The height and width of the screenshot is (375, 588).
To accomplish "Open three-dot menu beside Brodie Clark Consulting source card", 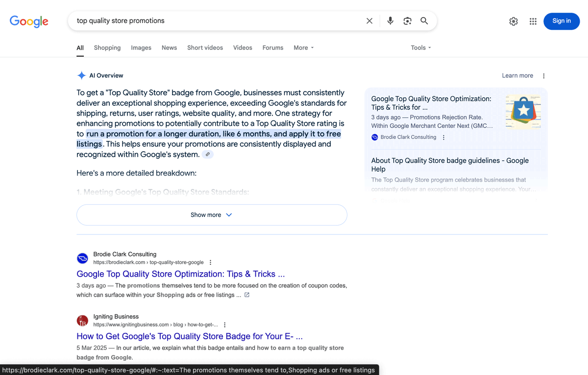I will click(x=443, y=138).
